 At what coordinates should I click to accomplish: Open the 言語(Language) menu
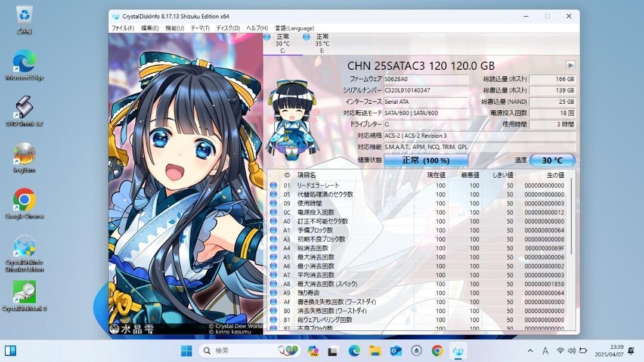coord(295,28)
